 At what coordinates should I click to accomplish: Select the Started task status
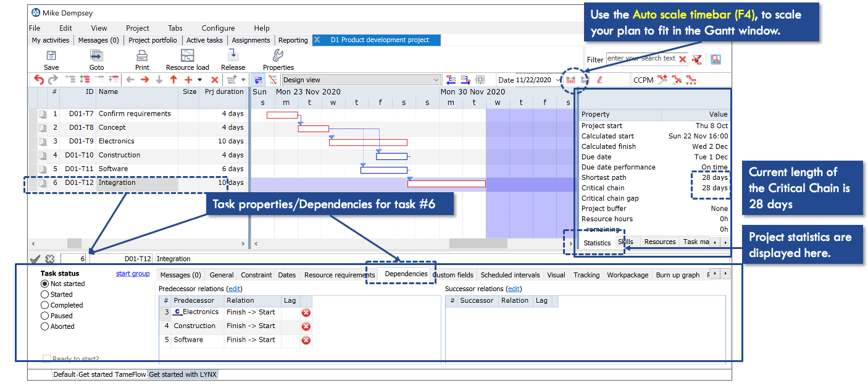coord(44,295)
